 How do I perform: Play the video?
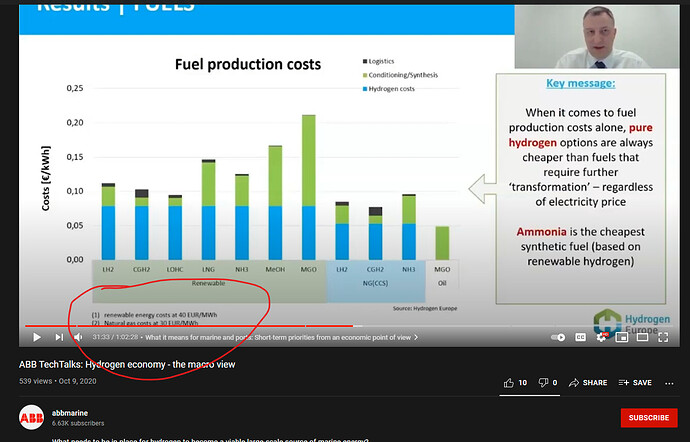click(37, 337)
